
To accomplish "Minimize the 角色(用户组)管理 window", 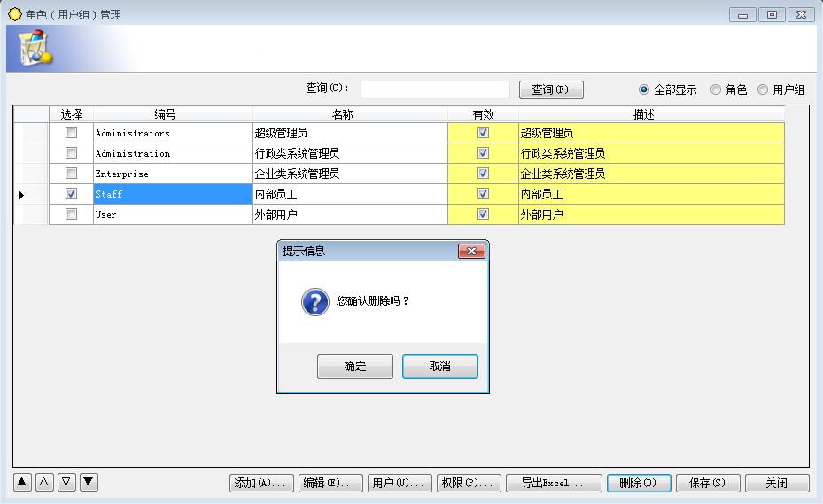I will click(x=742, y=15).
